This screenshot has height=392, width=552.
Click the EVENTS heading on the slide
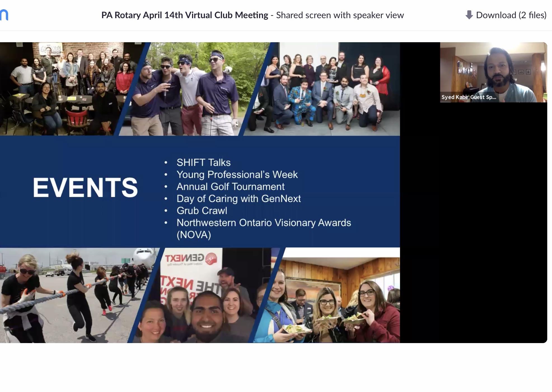pos(85,188)
